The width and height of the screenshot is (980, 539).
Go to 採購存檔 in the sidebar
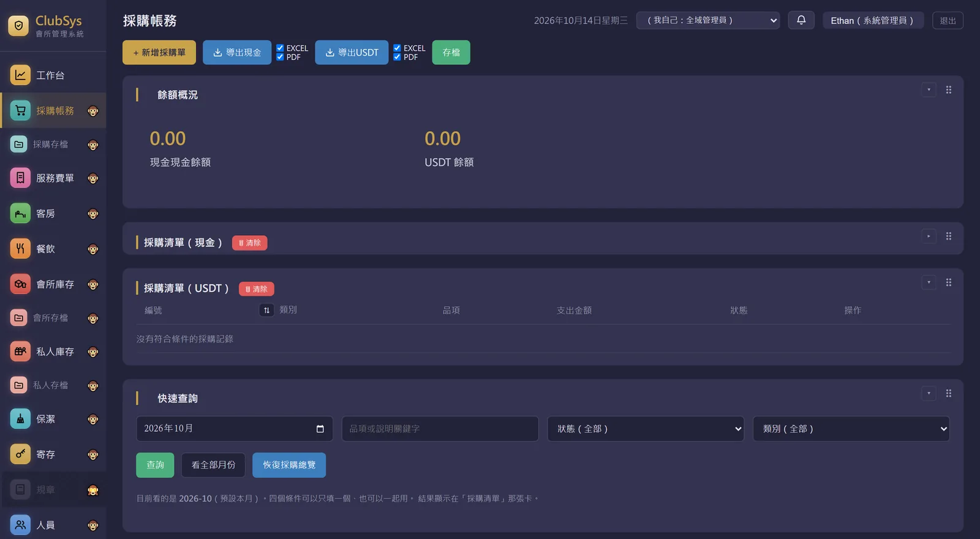[53, 145]
